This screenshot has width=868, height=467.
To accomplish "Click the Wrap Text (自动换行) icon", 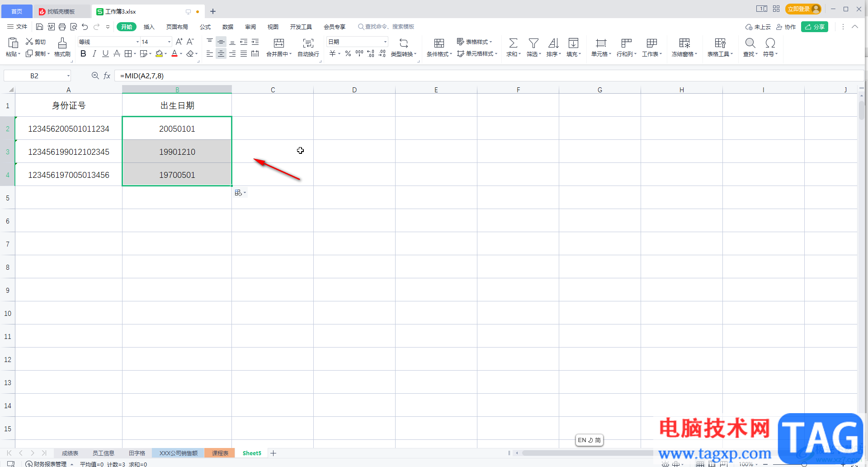I will click(x=308, y=43).
